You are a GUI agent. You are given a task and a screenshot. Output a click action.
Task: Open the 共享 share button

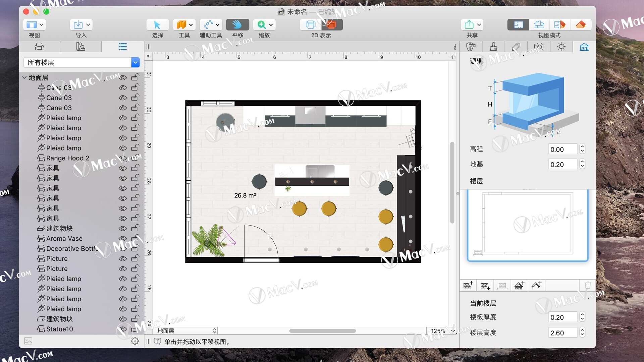pos(472,25)
